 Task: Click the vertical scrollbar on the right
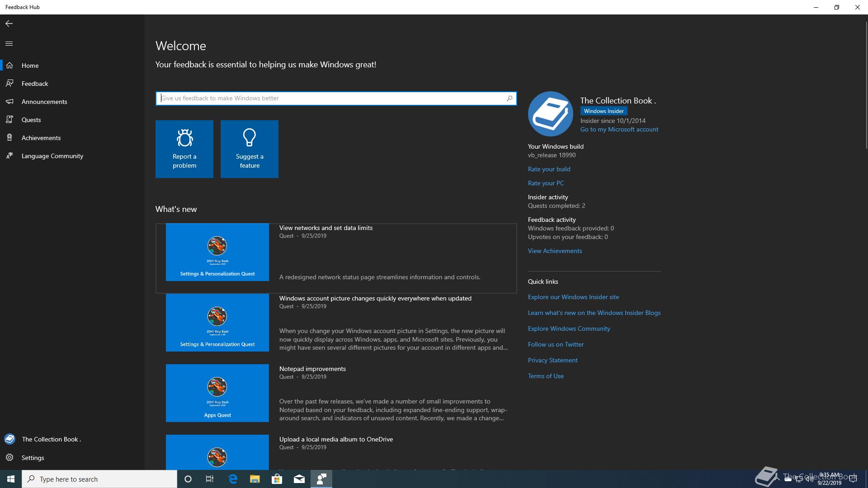[x=866, y=85]
